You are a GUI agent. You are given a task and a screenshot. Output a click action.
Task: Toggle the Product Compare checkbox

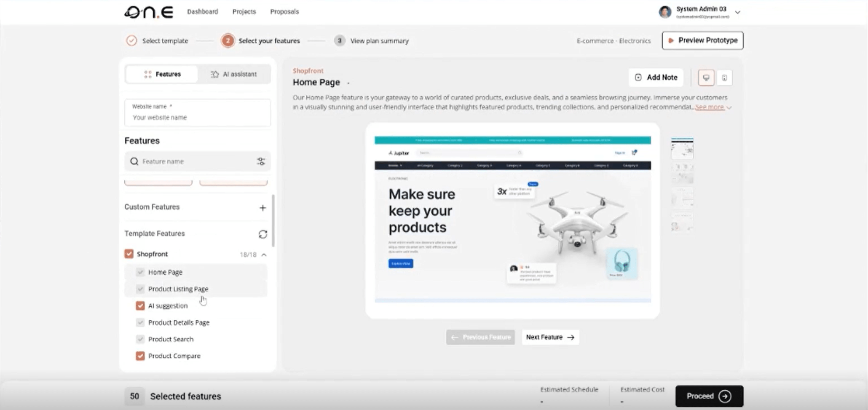point(140,356)
